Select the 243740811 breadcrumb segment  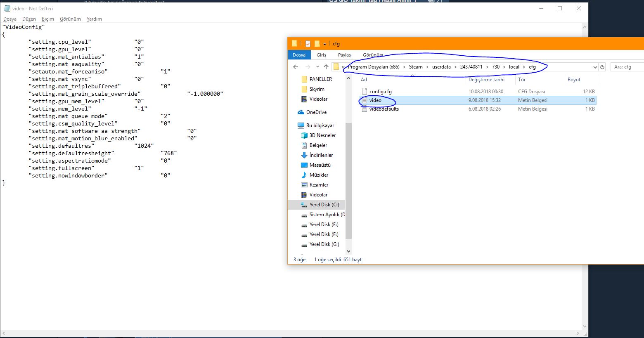(471, 67)
